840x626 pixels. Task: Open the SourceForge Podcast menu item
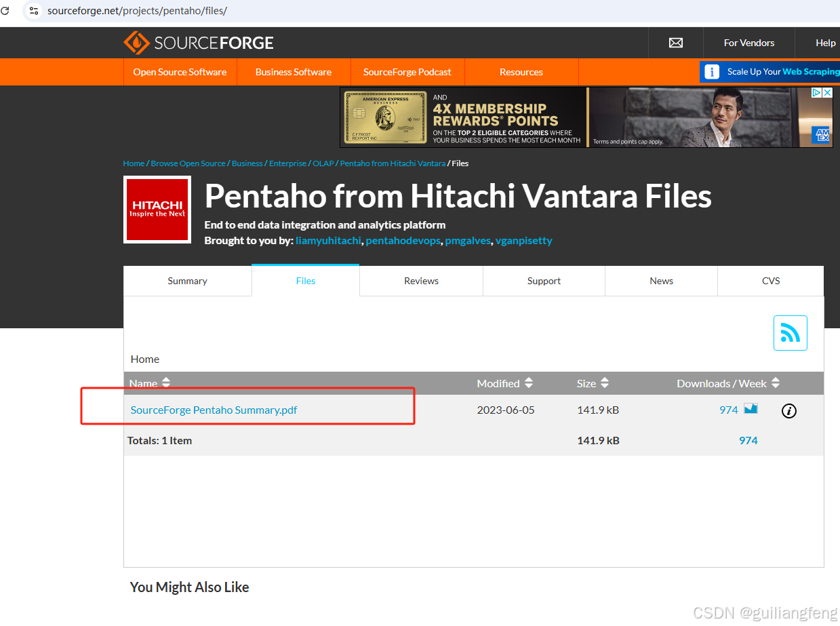[407, 72]
